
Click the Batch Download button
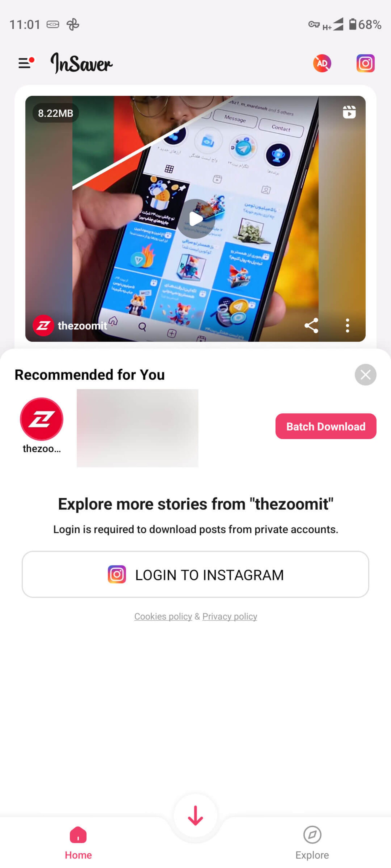pos(326,426)
